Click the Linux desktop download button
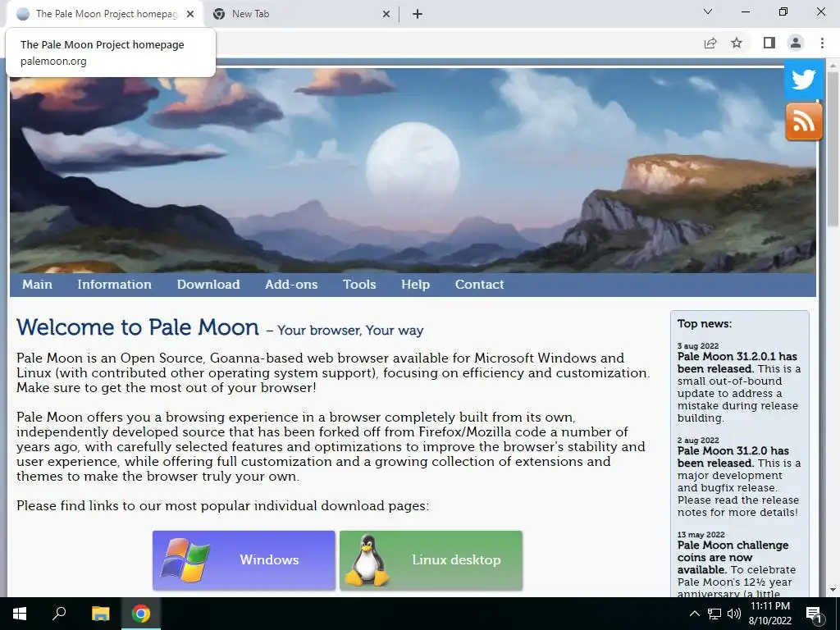 tap(431, 560)
